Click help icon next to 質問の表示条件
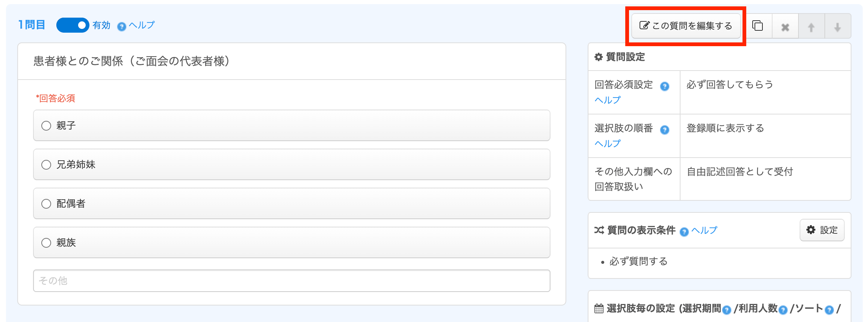 tap(684, 232)
